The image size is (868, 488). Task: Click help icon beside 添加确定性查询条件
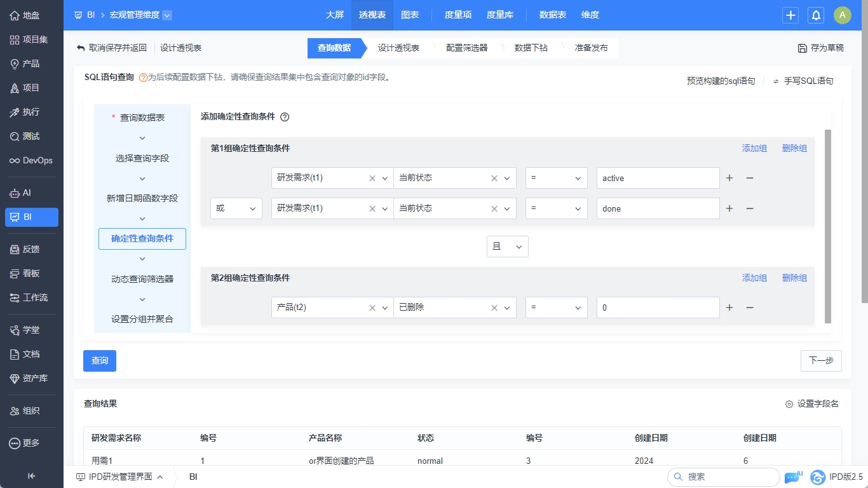[x=285, y=117]
